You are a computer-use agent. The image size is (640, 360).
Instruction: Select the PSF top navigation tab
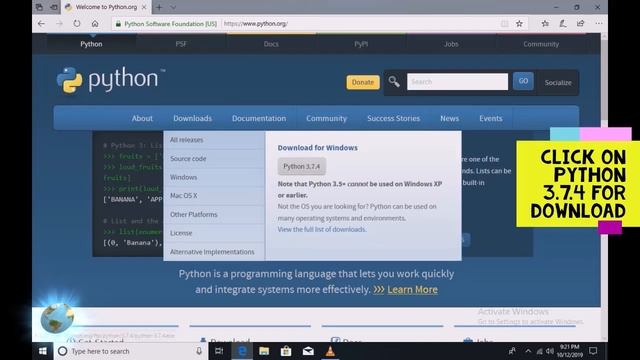(x=181, y=44)
